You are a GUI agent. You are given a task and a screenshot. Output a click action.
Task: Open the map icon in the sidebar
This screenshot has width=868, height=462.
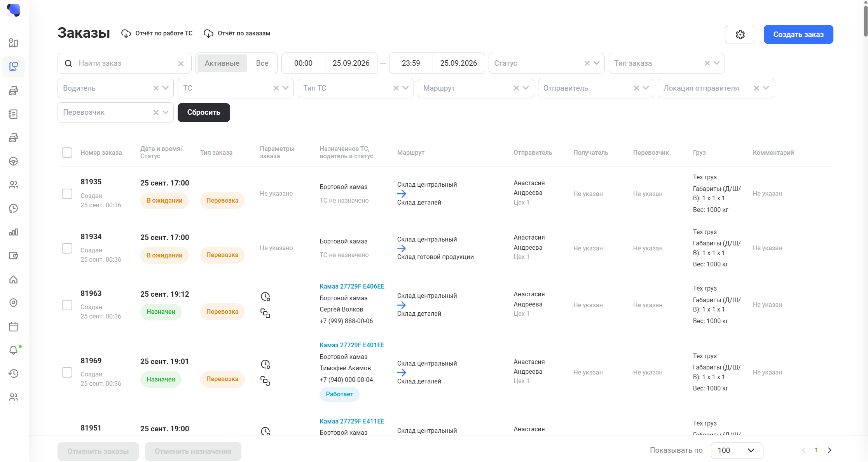click(14, 43)
